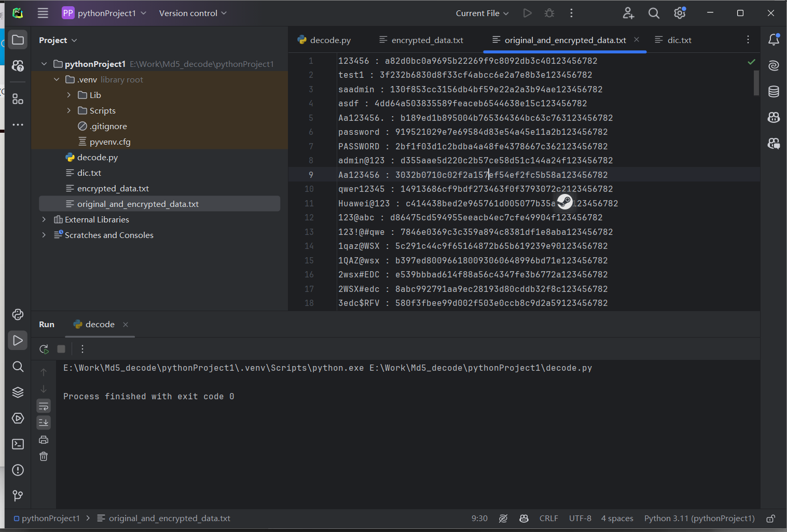
Task: Close the decode run tab
Action: pos(126,325)
